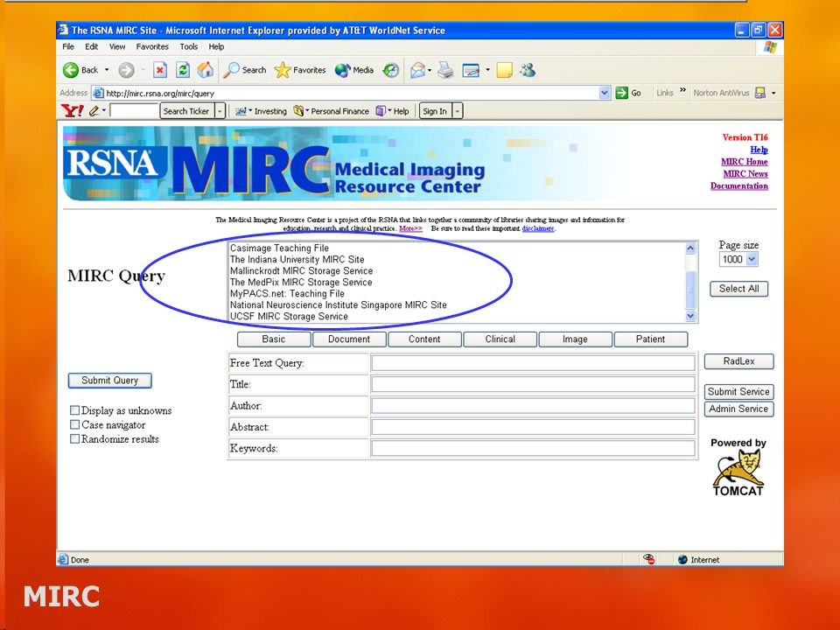
Task: Open the Back button history dropdown arrow
Action: point(107,70)
